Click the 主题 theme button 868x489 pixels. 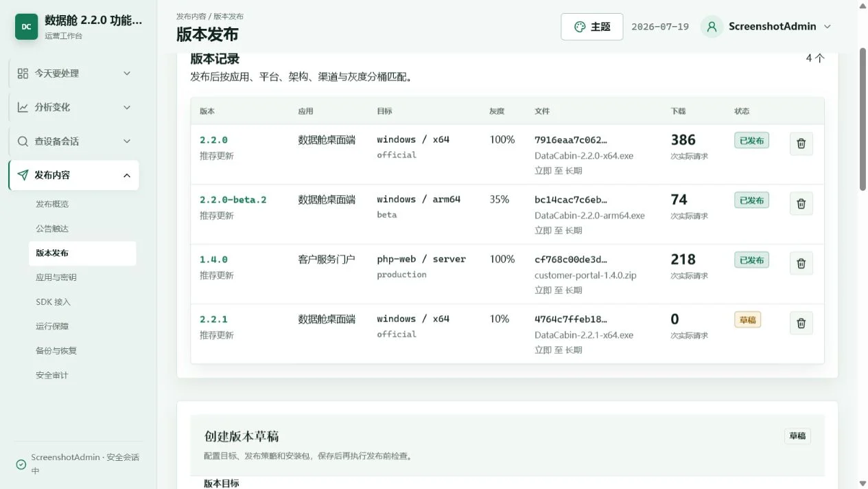click(x=592, y=27)
